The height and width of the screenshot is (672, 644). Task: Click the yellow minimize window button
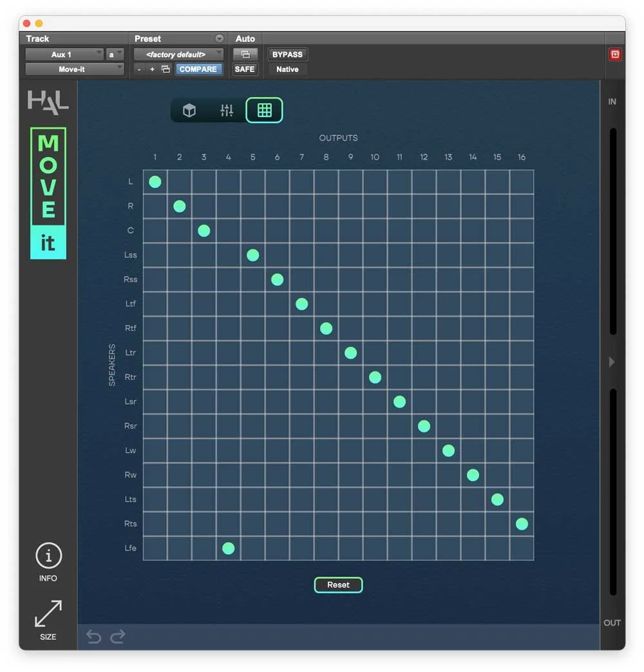[x=39, y=23]
